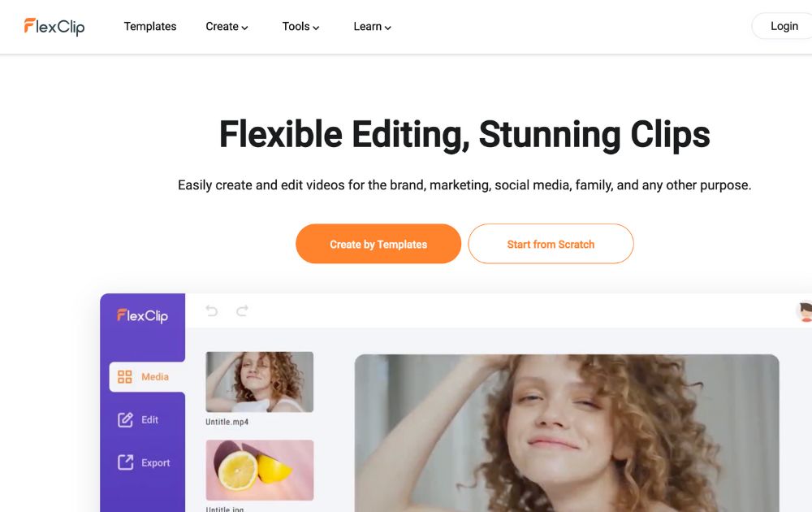Screen dimensions: 812x512
Task: Open the Export tab label
Action: (155, 462)
